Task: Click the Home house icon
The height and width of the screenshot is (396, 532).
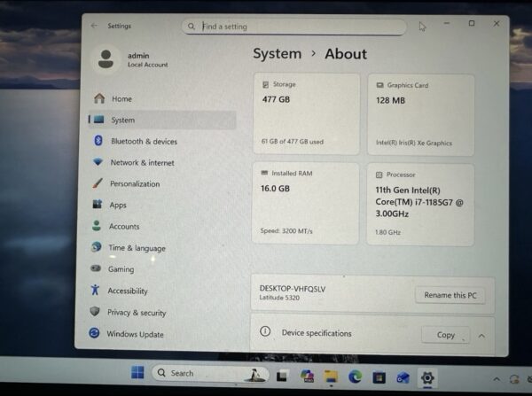Action: (x=99, y=98)
